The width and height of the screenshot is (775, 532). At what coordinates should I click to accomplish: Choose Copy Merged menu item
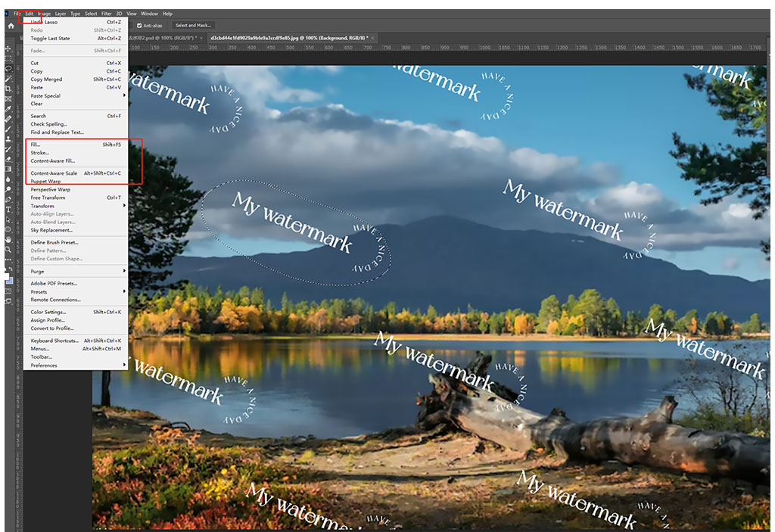point(76,79)
